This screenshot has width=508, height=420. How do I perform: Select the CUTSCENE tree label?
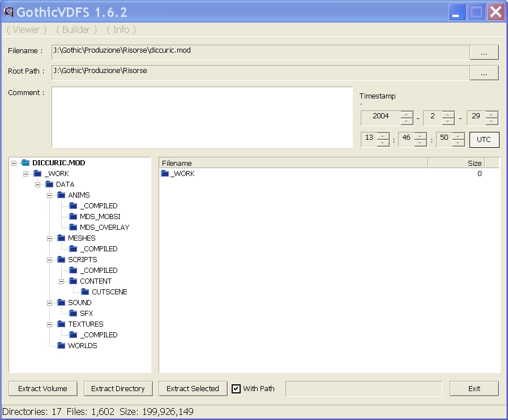click(x=109, y=292)
